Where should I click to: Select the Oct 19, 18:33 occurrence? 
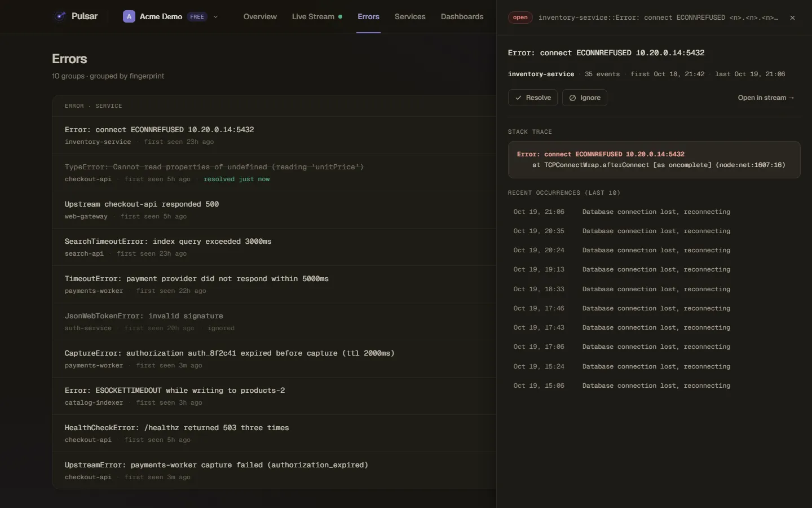tap(654, 290)
